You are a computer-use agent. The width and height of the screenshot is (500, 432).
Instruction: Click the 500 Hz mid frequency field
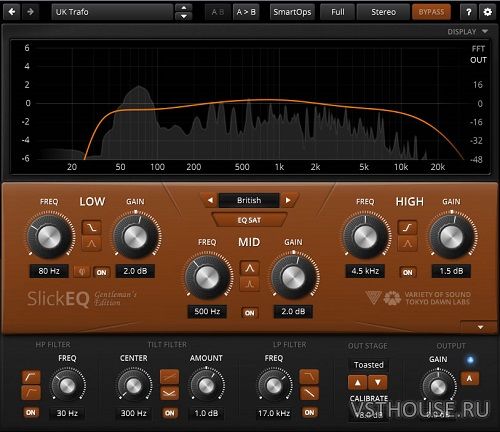pos(207,312)
